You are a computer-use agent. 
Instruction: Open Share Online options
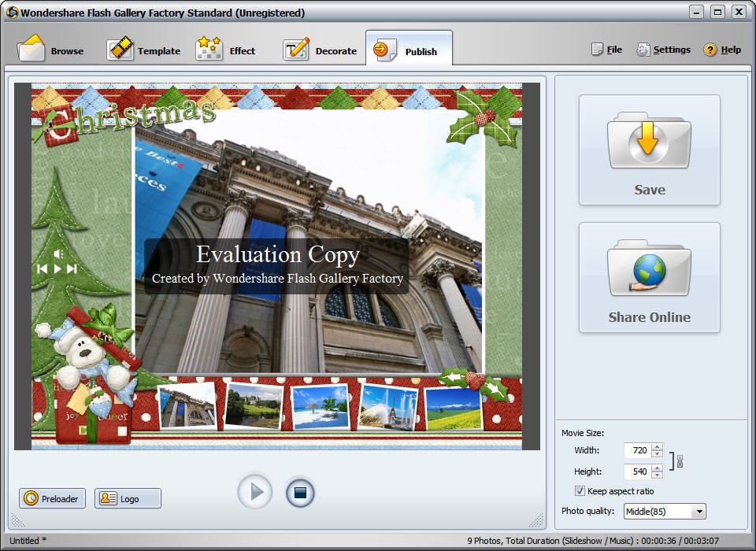coord(649,277)
